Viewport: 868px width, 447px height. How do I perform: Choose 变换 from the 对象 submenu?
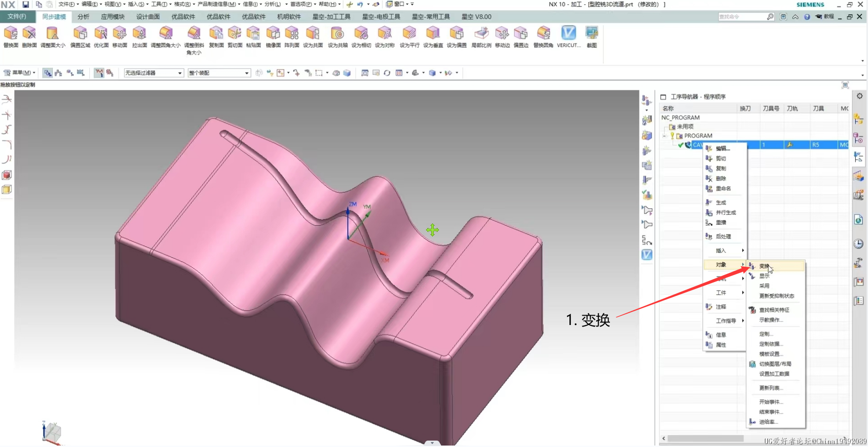[x=776, y=266]
